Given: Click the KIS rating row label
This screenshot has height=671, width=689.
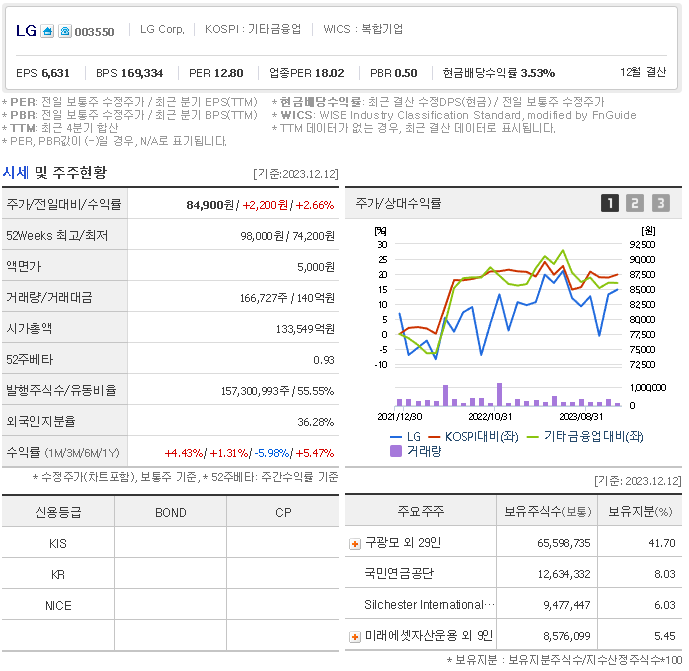Looking at the screenshot, I should [x=58, y=544].
